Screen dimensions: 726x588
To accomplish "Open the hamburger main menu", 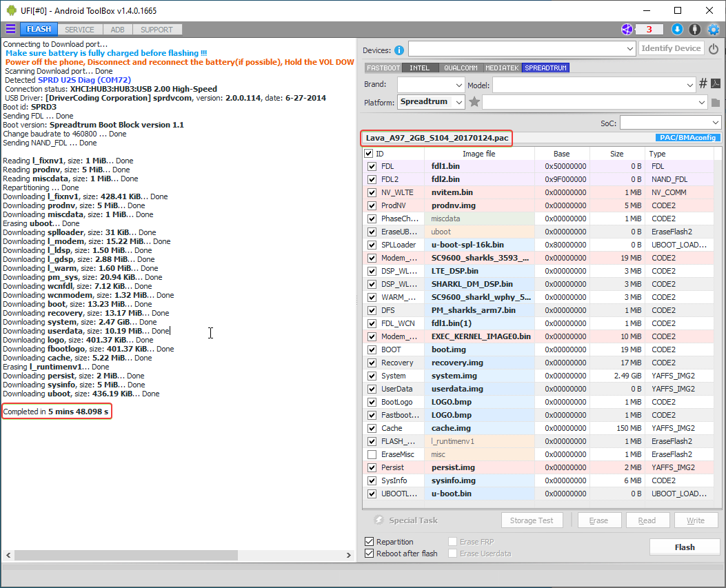I will coord(10,29).
